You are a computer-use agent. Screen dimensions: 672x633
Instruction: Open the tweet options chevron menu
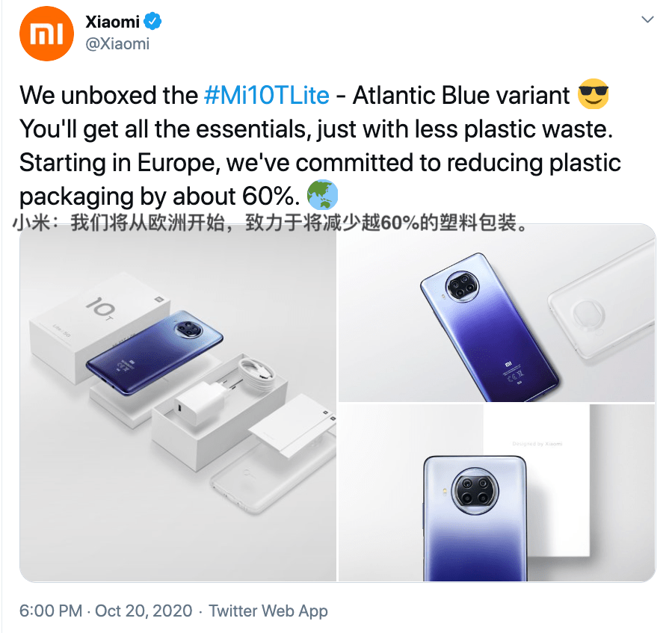pos(647,19)
